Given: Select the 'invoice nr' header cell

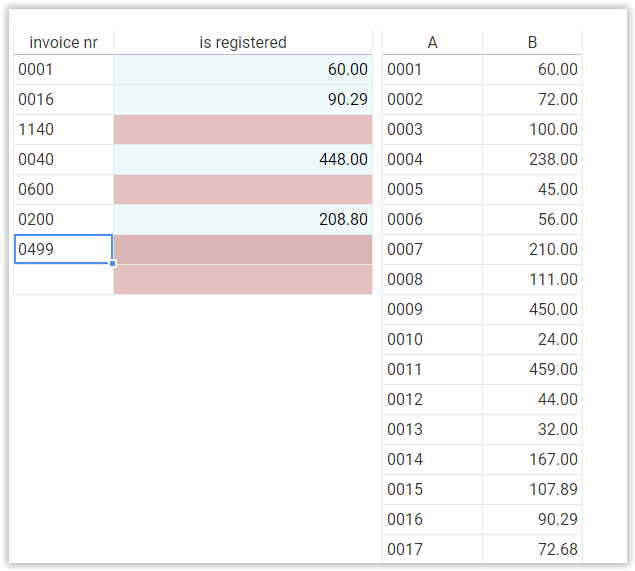Looking at the screenshot, I should [63, 42].
